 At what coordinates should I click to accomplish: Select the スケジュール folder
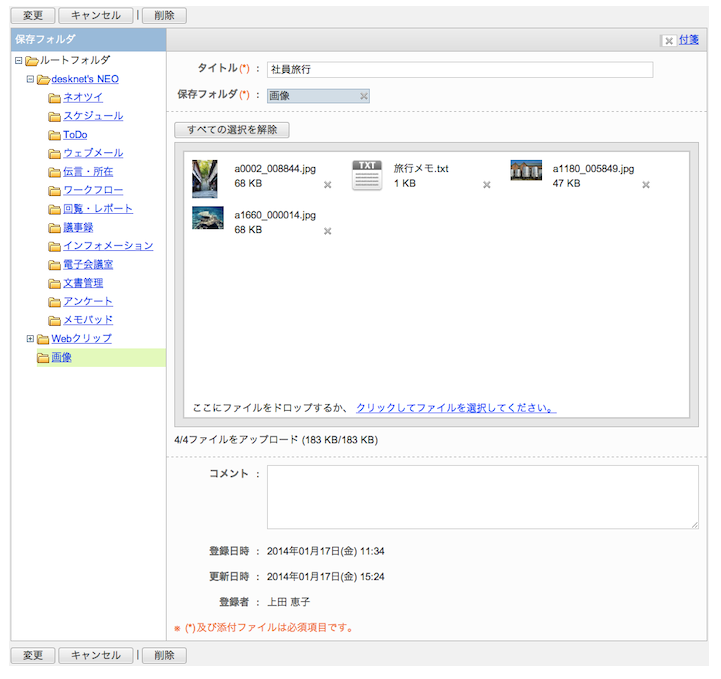[93, 116]
